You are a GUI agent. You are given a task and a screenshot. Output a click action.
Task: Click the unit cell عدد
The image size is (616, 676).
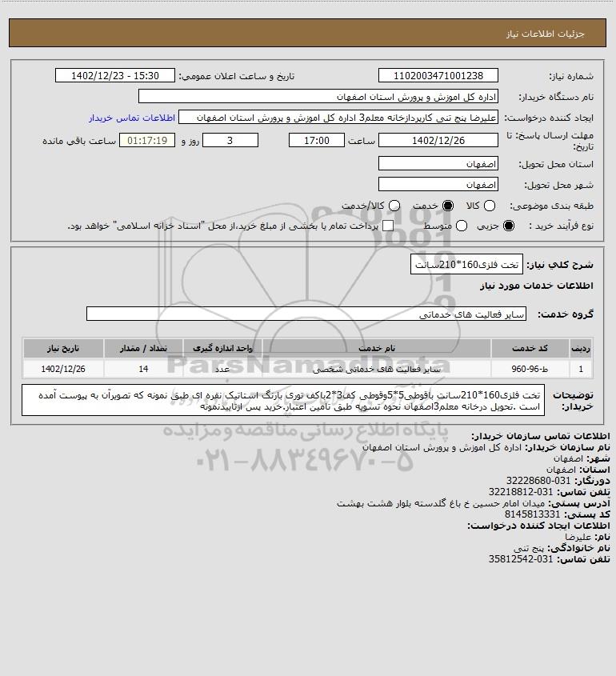pyautogui.click(x=222, y=369)
